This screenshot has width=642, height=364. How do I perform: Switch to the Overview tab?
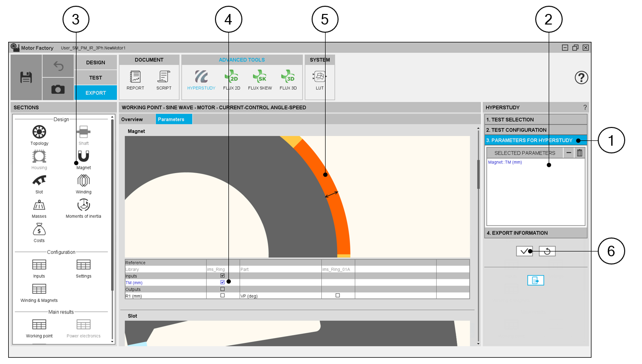click(132, 119)
